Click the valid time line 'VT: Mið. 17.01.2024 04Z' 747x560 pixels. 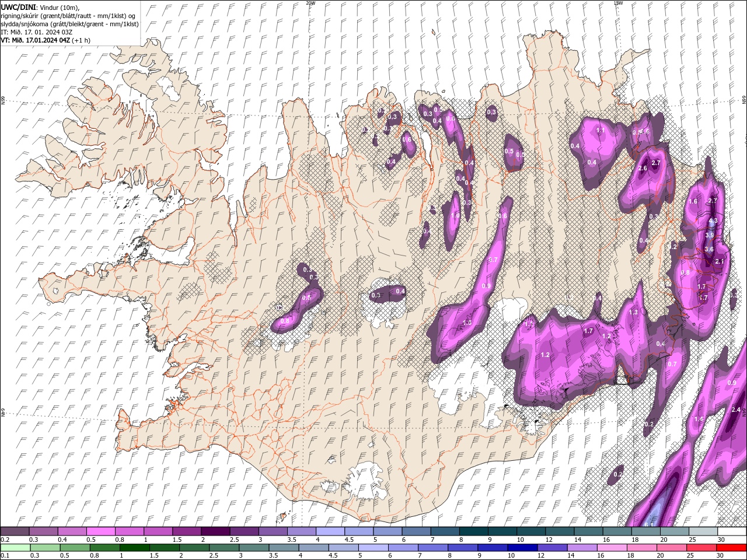click(36, 40)
